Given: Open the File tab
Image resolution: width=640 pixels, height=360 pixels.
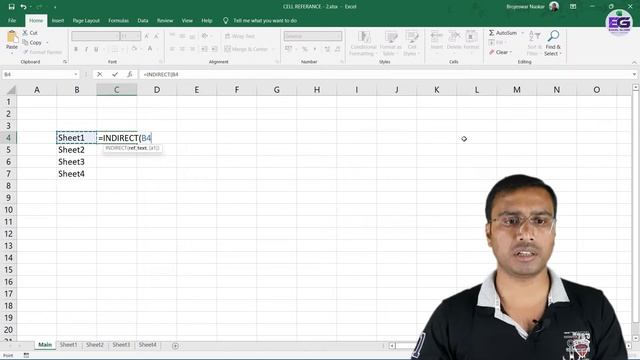Looking at the screenshot, I should pyautogui.click(x=12, y=20).
